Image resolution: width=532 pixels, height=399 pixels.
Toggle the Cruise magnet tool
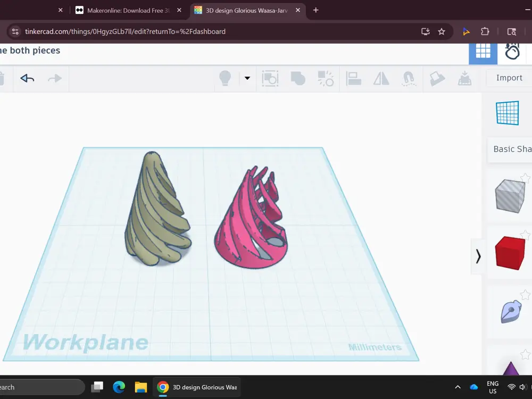(409, 78)
